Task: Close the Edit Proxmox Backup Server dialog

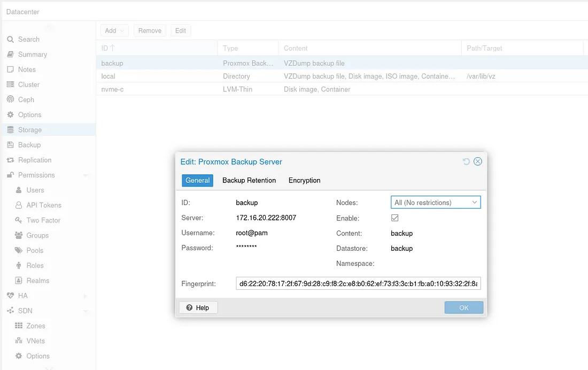Action: 478,161
